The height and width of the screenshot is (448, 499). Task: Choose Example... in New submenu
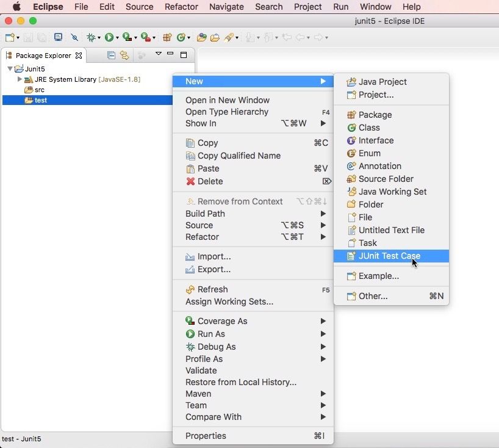(x=391, y=276)
